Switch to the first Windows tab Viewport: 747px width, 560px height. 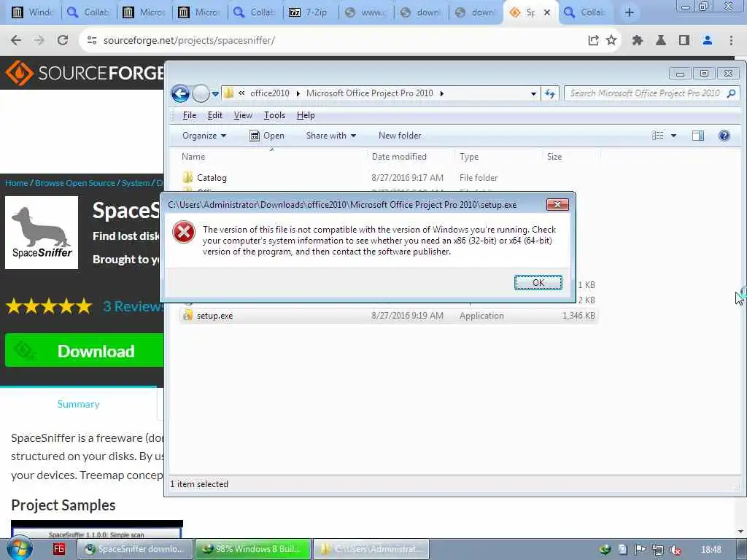[31, 12]
